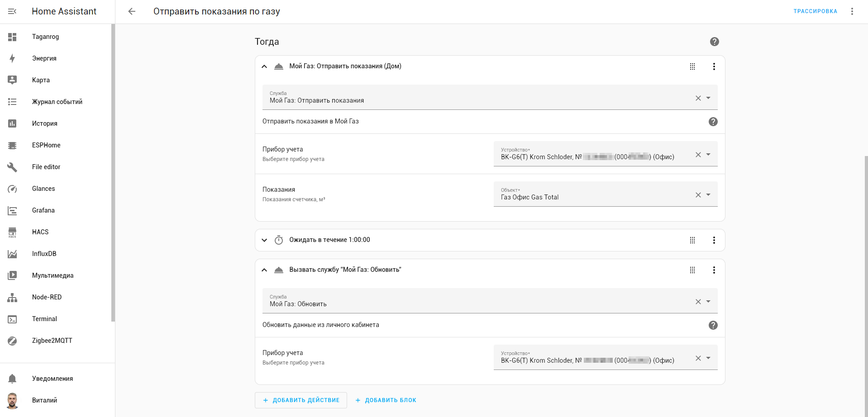Click the InfluxDB chart icon
Image resolution: width=868 pixels, height=417 pixels.
tap(12, 254)
